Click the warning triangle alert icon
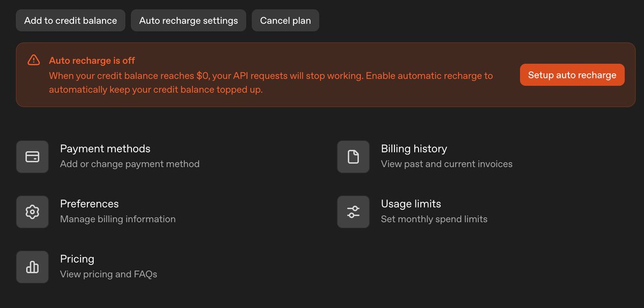Viewport: 644px width, 308px height. 34,60
